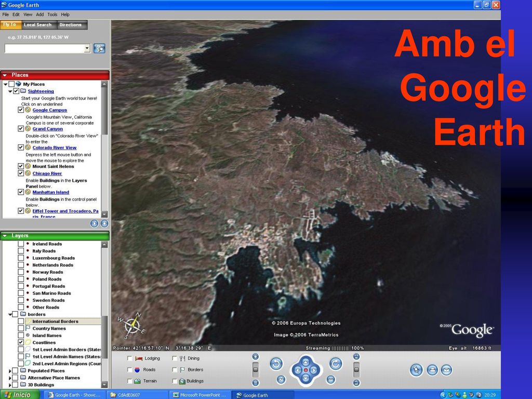The width and height of the screenshot is (532, 399).
Task: Open the Chicago River link
Action: pyautogui.click(x=47, y=174)
